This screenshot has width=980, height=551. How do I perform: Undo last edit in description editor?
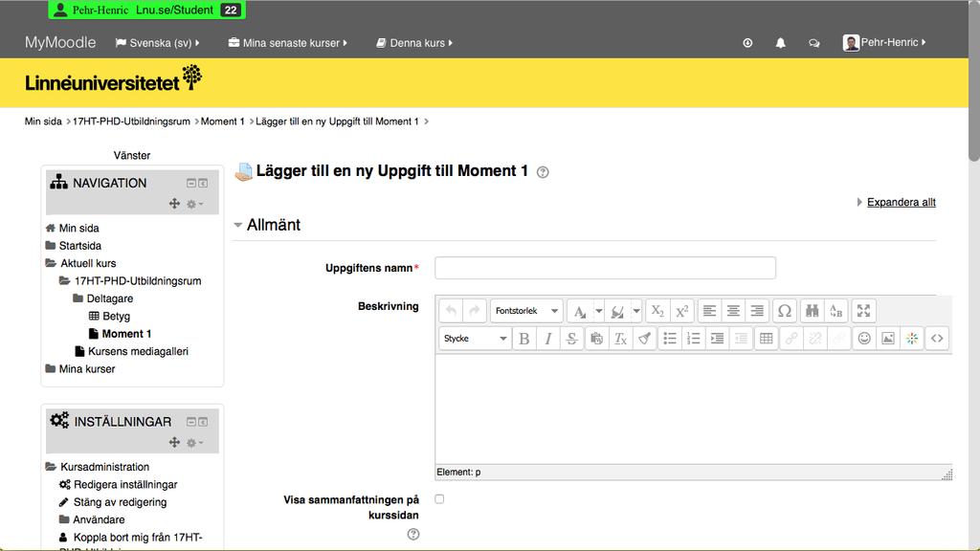(x=452, y=311)
